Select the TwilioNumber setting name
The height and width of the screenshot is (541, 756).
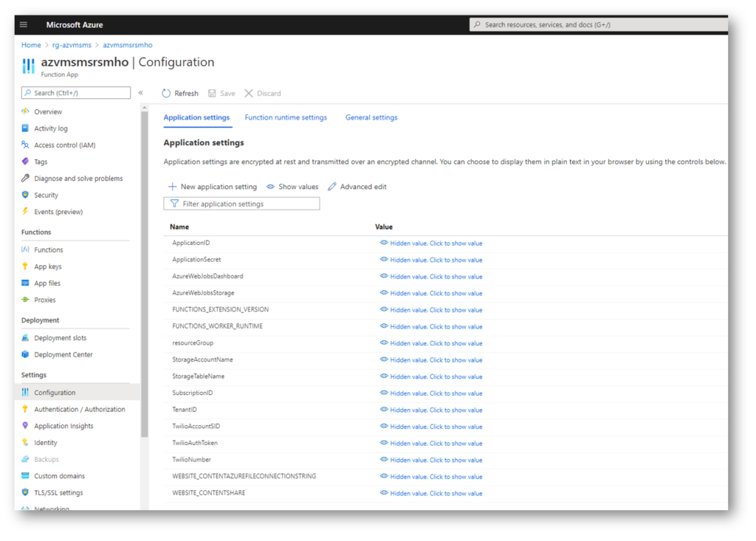[x=191, y=460]
